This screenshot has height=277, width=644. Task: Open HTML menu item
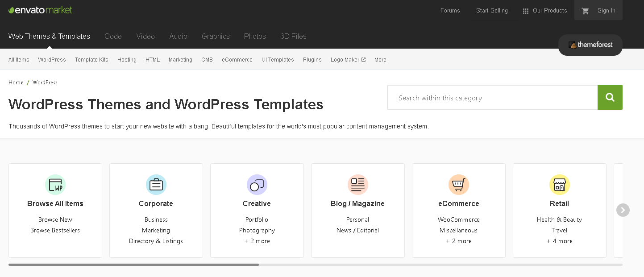click(153, 59)
